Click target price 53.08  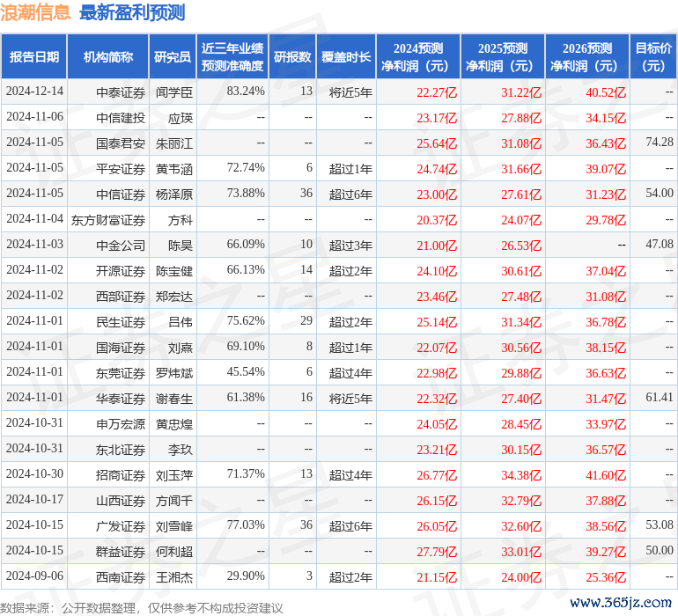pyautogui.click(x=660, y=524)
